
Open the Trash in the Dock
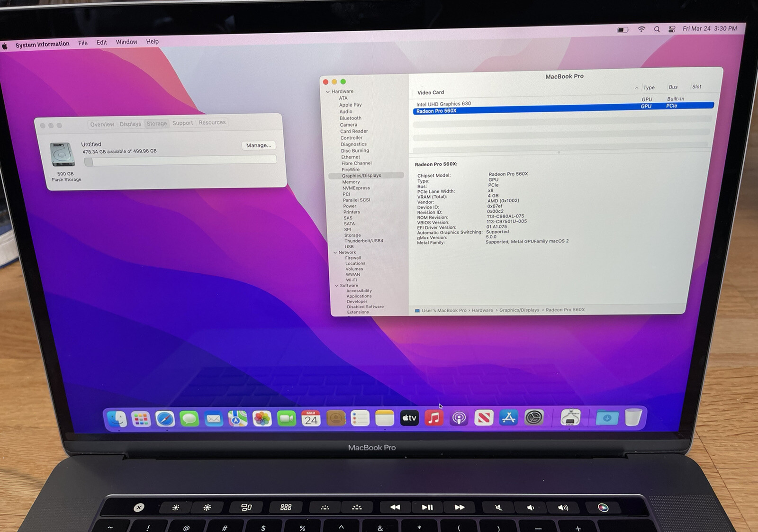633,417
